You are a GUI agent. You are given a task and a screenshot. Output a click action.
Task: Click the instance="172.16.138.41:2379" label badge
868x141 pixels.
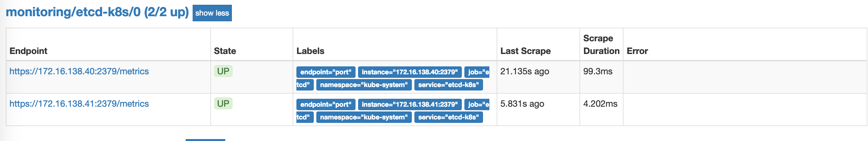[409, 104]
